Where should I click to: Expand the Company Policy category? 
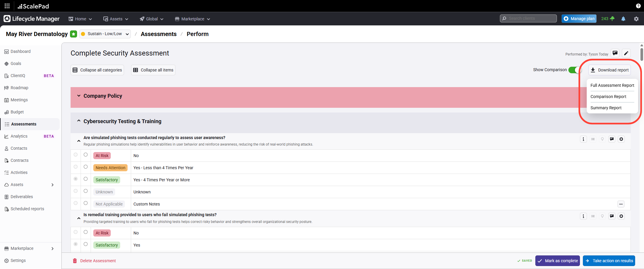[79, 96]
